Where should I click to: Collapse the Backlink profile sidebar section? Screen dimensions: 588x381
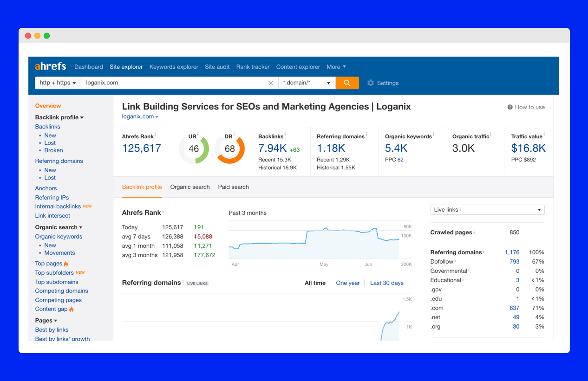click(x=59, y=117)
